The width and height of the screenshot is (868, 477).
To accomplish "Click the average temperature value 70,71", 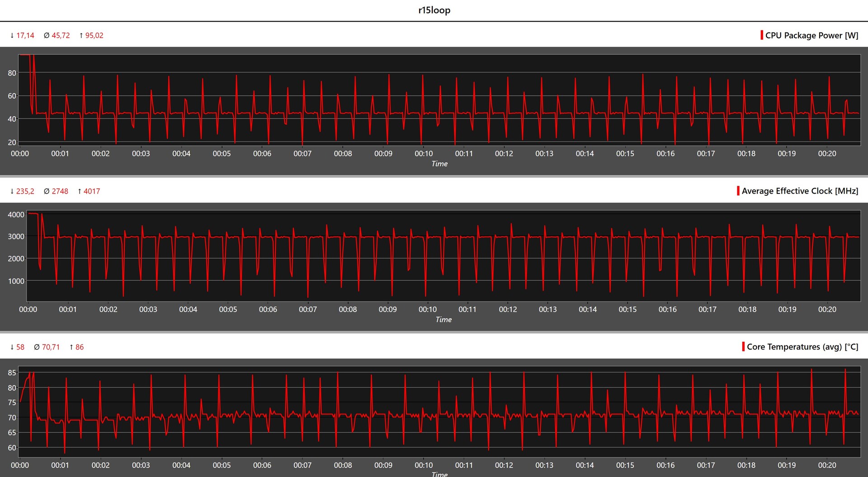I will point(51,347).
